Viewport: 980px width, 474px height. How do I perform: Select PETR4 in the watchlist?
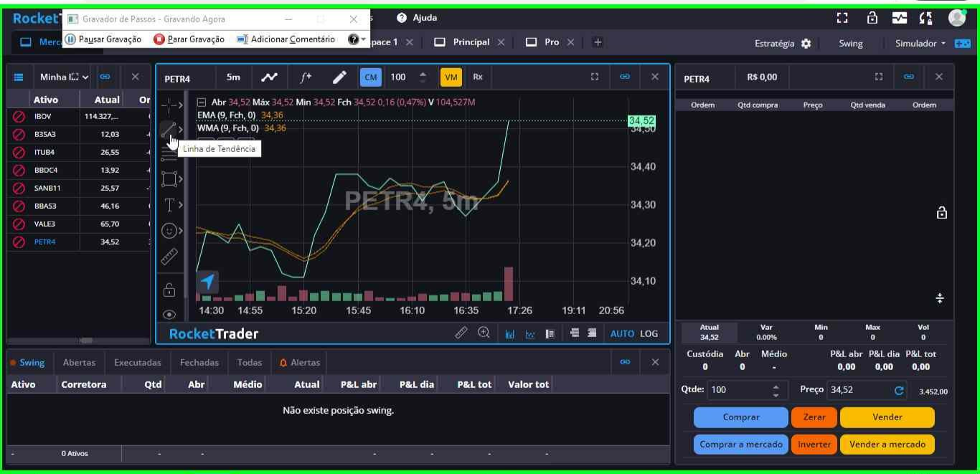click(x=79, y=242)
